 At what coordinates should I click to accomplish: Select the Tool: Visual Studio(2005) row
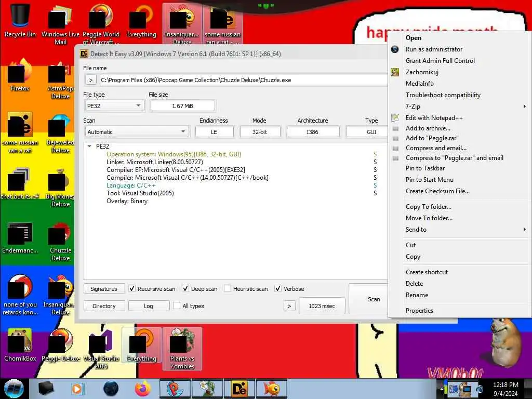pos(140,193)
